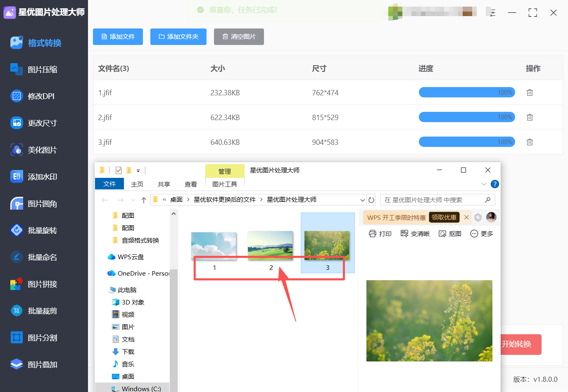Click the chevron after 星优软件更换后的文件 in the address bar
The image size is (568, 392).
pyautogui.click(x=261, y=200)
